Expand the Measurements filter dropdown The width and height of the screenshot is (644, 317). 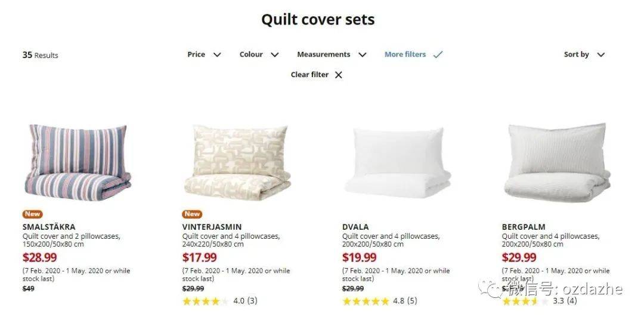point(332,54)
